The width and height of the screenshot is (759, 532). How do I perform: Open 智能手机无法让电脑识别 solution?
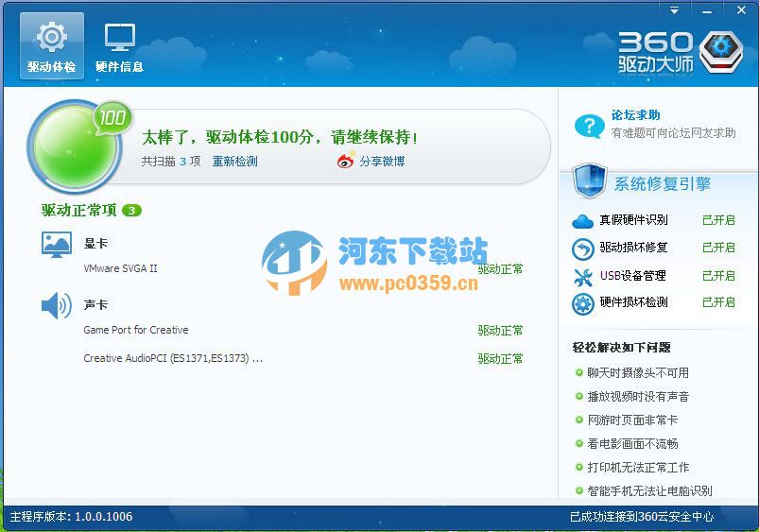click(649, 490)
